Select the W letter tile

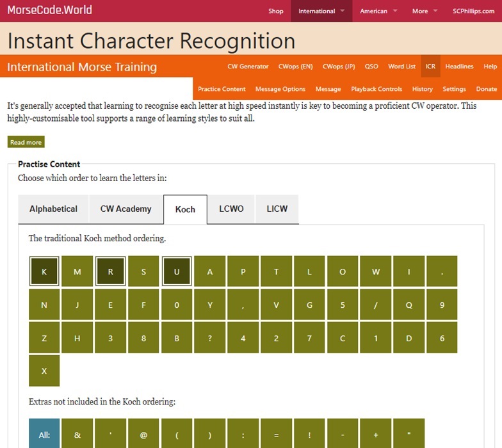pos(375,271)
